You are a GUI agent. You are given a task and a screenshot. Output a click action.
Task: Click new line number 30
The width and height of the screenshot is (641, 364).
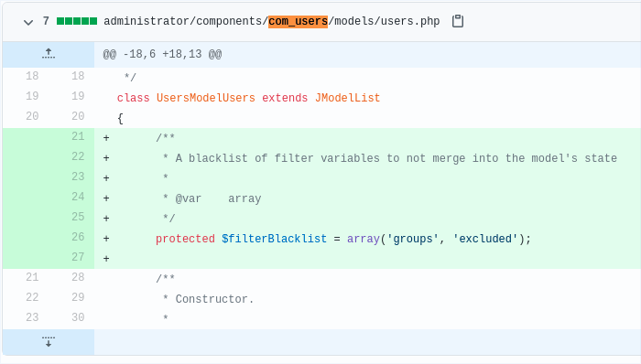(x=78, y=317)
